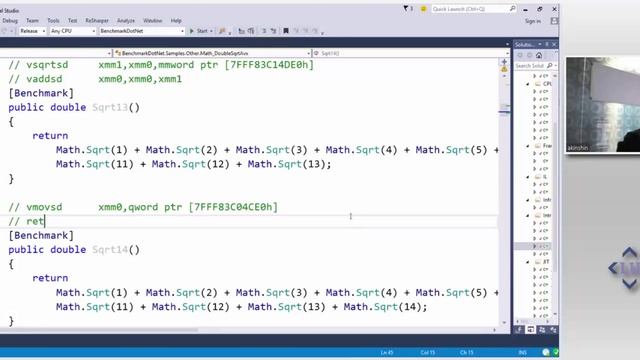Click the Sign in link
The image size is (640, 360).
coord(533,21)
